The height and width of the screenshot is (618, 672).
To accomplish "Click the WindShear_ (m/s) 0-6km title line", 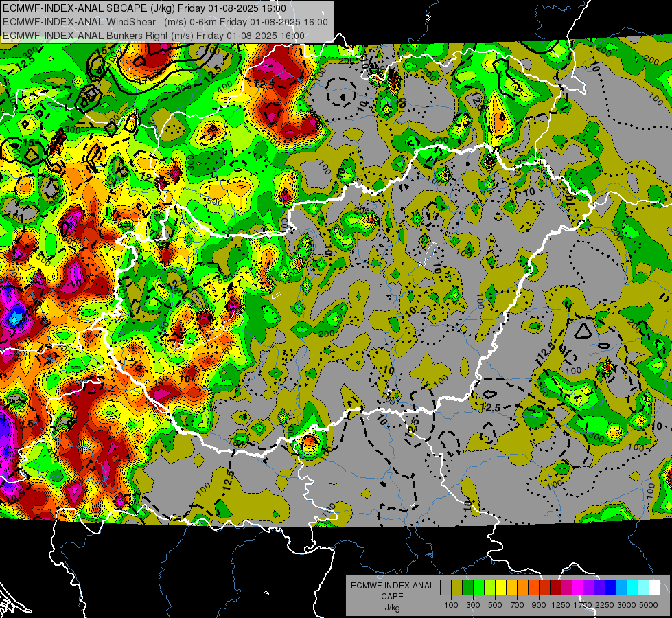I will pos(165,22).
